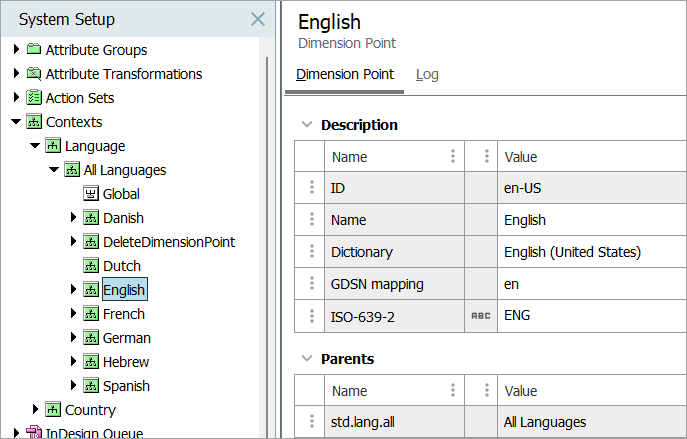Click the InDesign Queue icon
Image resolution: width=687 pixels, height=439 pixels.
coord(34,433)
